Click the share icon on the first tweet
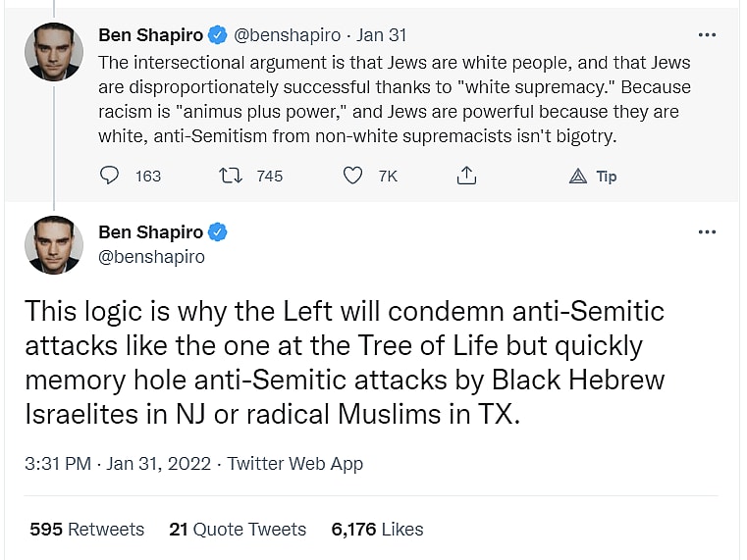The image size is (747, 560). [x=467, y=176]
